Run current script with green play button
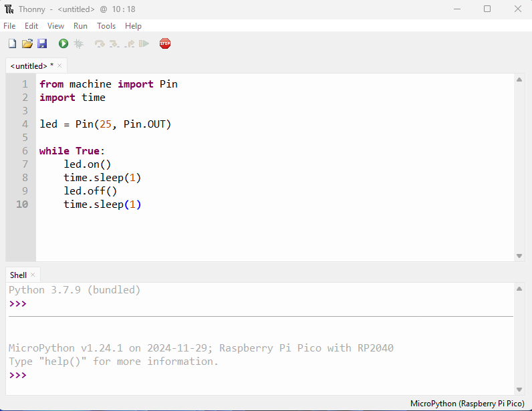 [x=63, y=43]
